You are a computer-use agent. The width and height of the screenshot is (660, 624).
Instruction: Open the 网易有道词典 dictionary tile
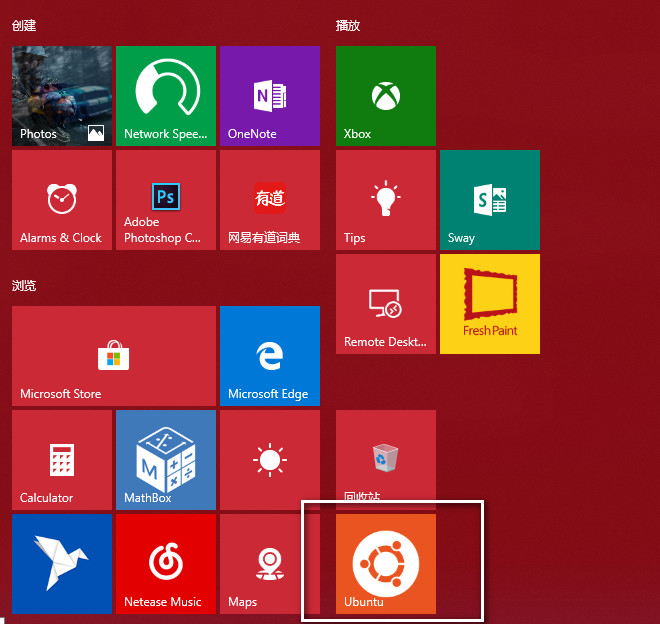click(269, 200)
